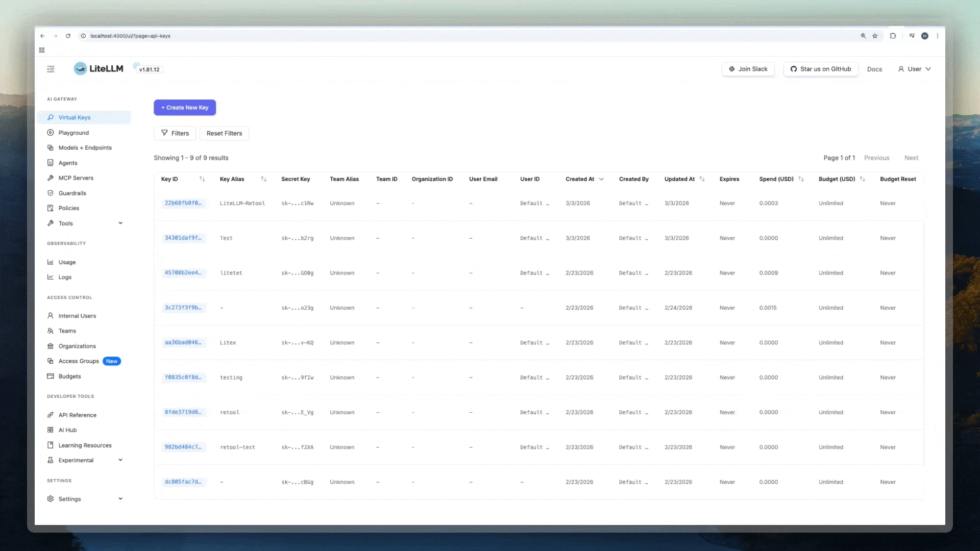
Task: Open key ID 22b68fb0f0 link
Action: 183,203
